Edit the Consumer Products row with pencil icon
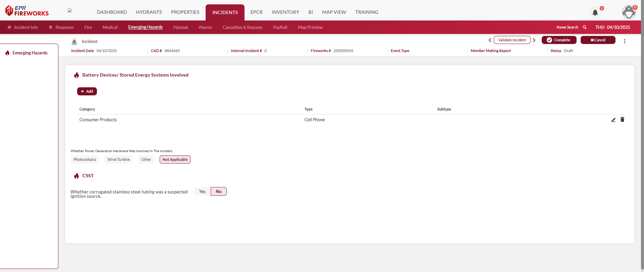The width and height of the screenshot is (644, 272). [613, 120]
